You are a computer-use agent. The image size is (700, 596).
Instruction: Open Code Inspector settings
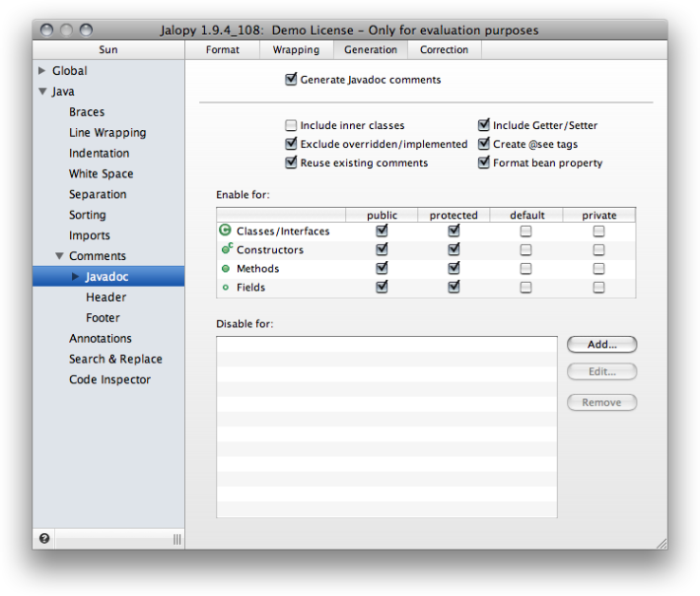point(109,379)
